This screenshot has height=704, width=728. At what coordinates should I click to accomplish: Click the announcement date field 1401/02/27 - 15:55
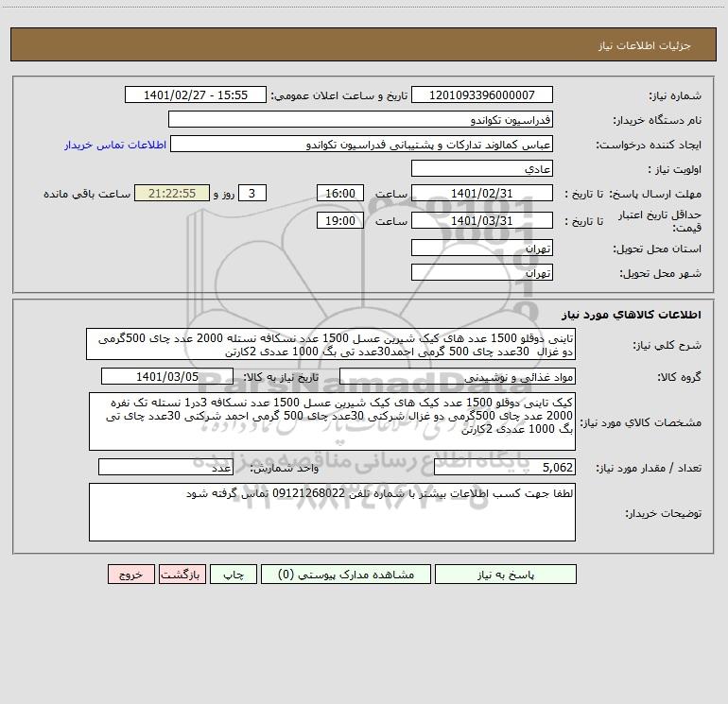(x=196, y=94)
